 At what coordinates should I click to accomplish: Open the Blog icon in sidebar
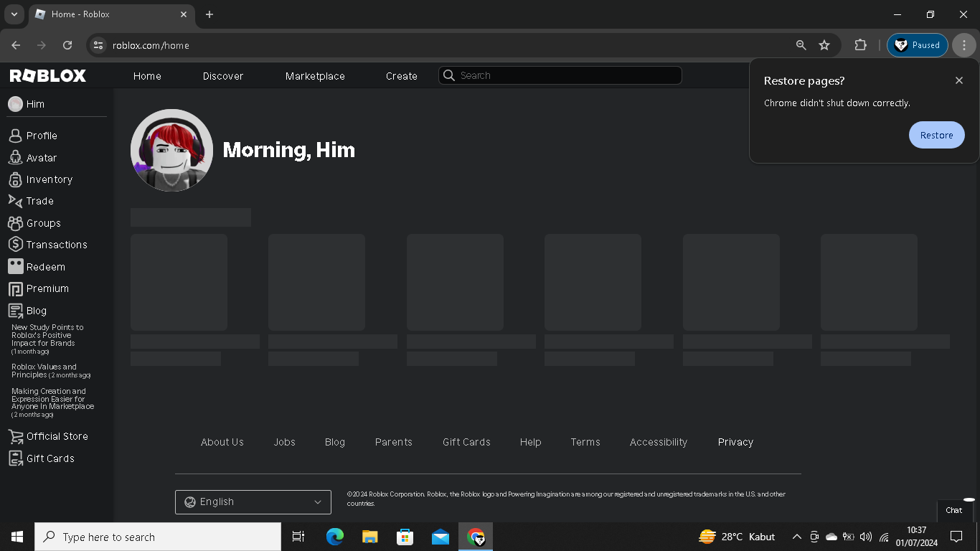click(x=15, y=311)
